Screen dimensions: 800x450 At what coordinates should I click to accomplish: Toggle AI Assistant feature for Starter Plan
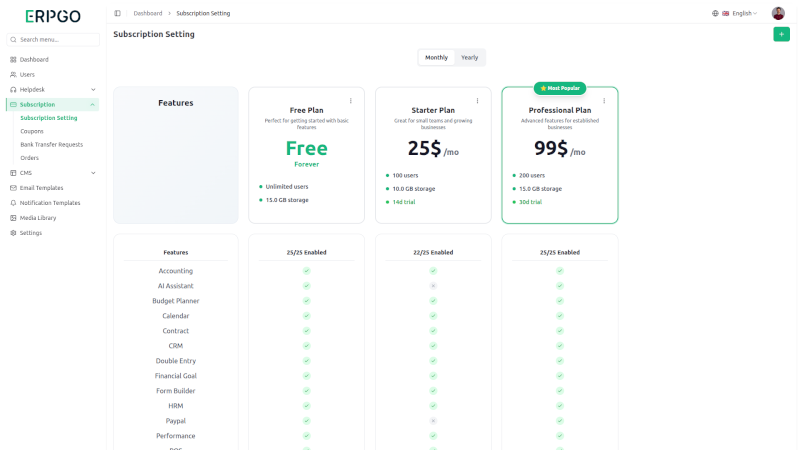tap(433, 286)
